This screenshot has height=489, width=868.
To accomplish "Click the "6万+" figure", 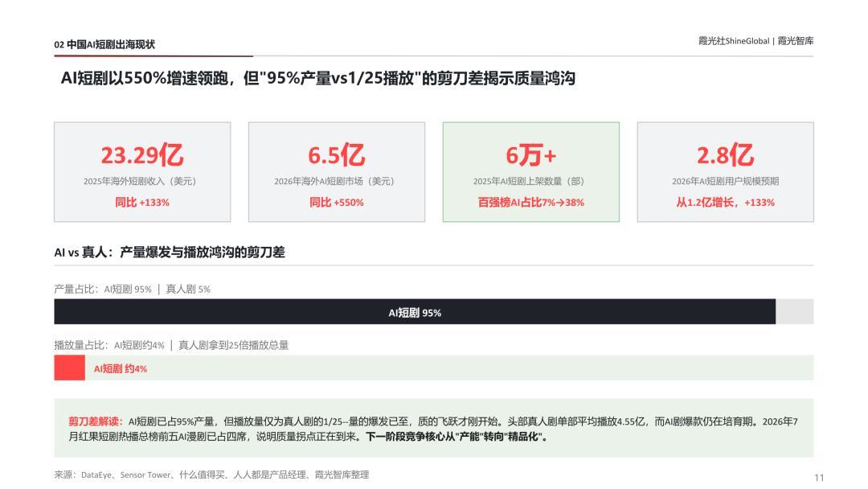I will pyautogui.click(x=531, y=154).
